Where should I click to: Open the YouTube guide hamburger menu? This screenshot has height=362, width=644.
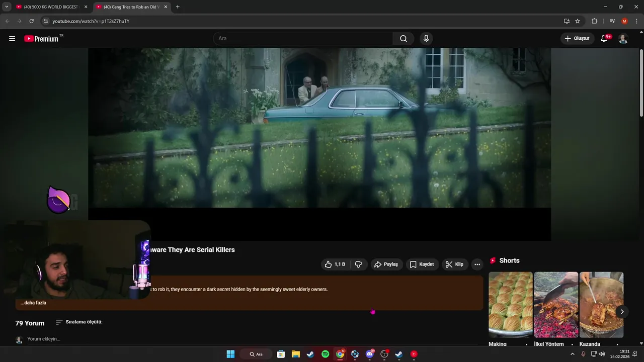point(12,39)
